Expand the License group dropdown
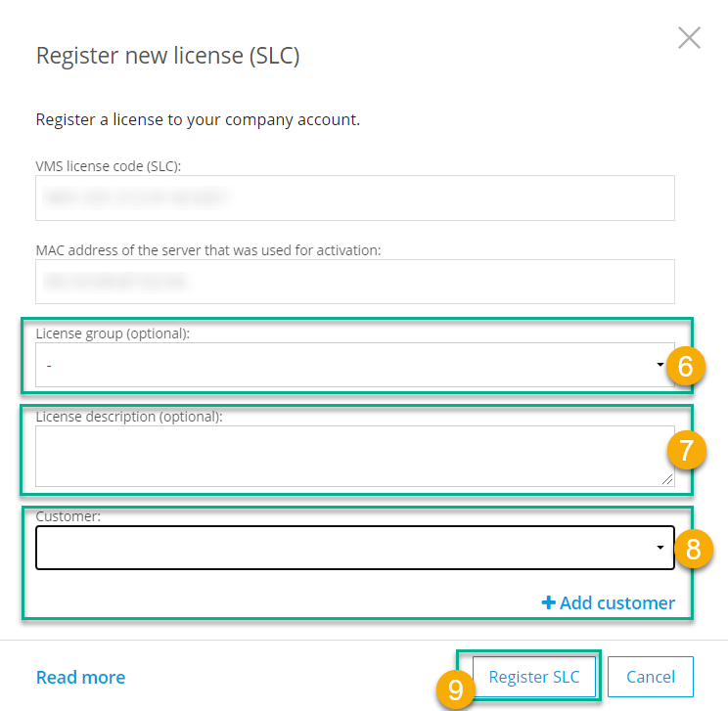728x711 pixels. pyautogui.click(x=352, y=365)
